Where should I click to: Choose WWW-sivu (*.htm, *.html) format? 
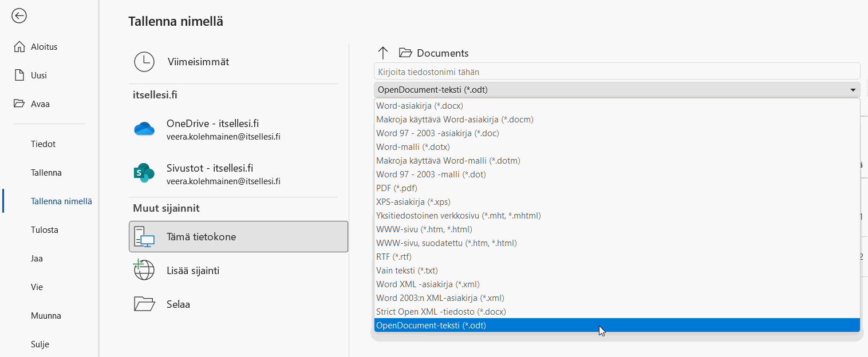coord(617,229)
